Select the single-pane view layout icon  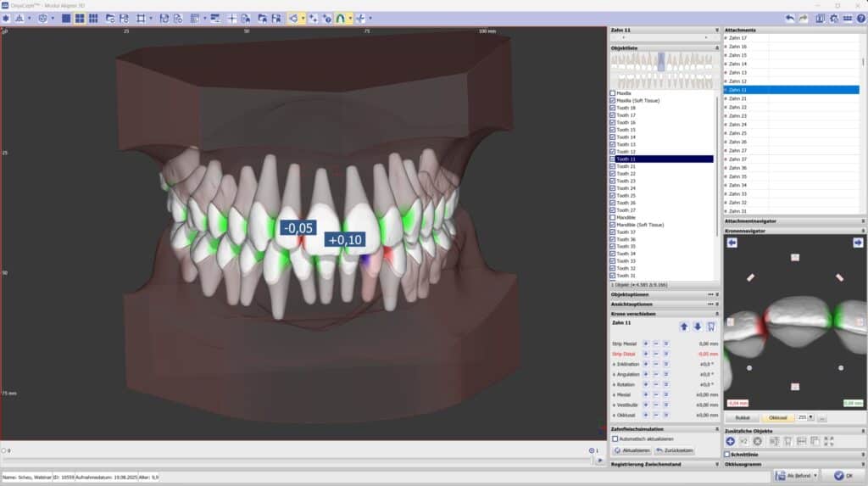click(x=66, y=18)
